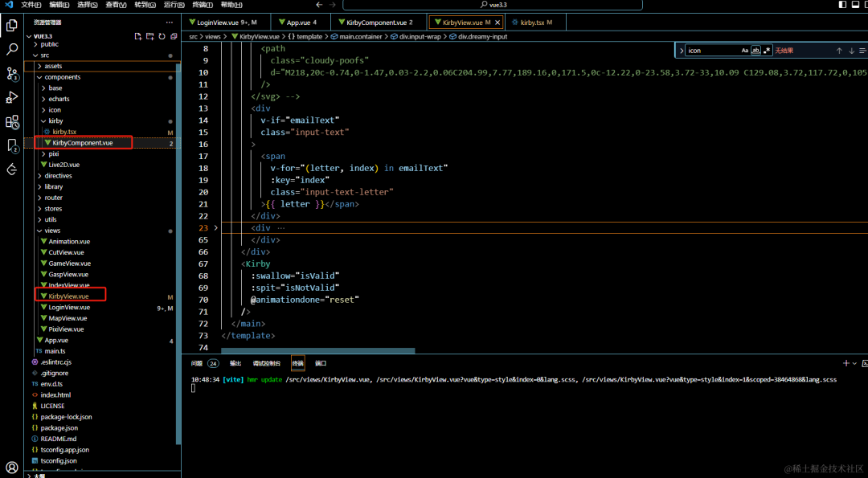
Task: Collapse all folders in explorer
Action: [x=174, y=36]
